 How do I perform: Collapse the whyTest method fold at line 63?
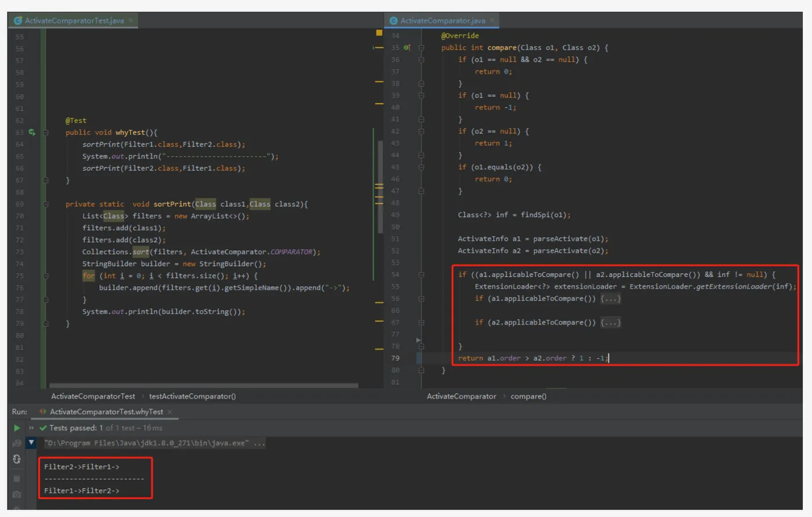click(x=46, y=132)
